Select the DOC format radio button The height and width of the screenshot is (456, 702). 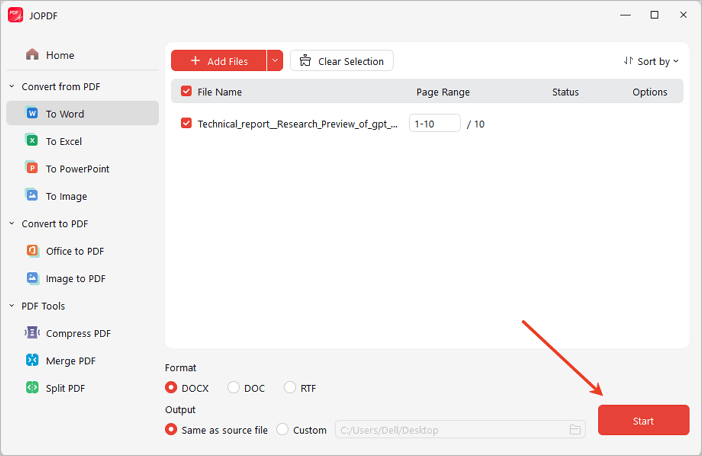pos(233,387)
